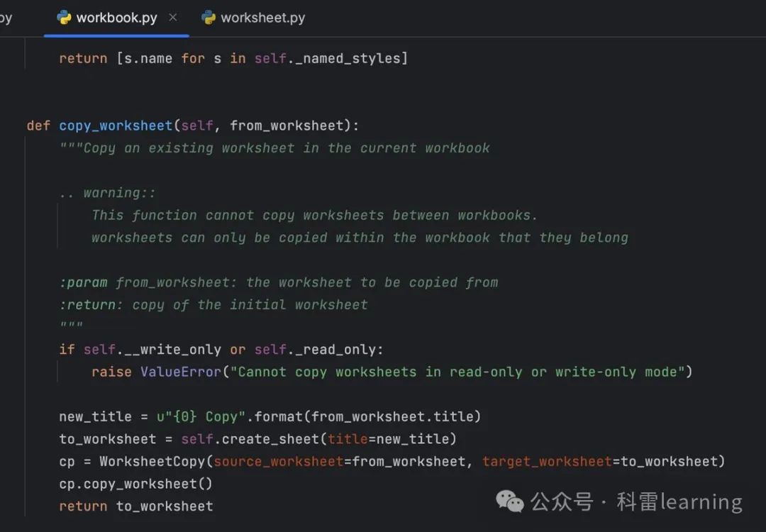The height and width of the screenshot is (532, 766).
Task: Click the ValueError class name
Action: [x=181, y=372]
